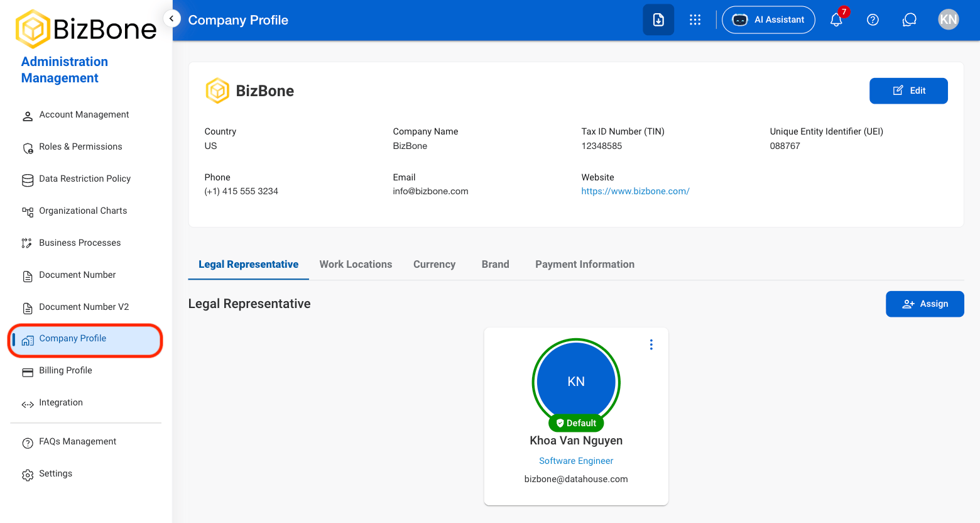Go to Account Management
Screen dimensions: 980x523
tap(85, 114)
